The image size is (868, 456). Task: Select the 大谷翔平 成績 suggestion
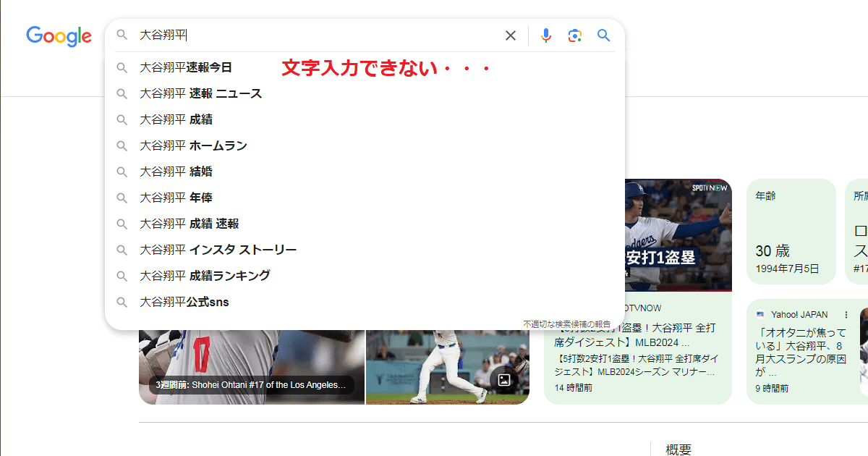pyautogui.click(x=182, y=119)
